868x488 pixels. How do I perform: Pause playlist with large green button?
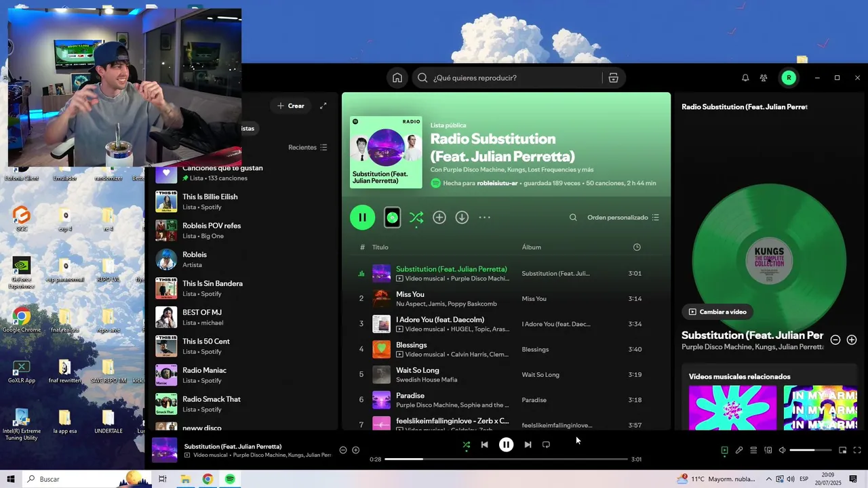(x=362, y=218)
